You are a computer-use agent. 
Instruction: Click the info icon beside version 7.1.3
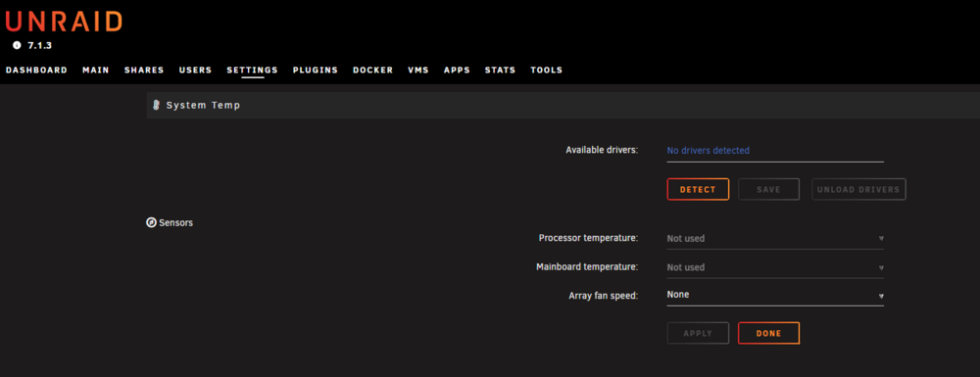[x=17, y=46]
